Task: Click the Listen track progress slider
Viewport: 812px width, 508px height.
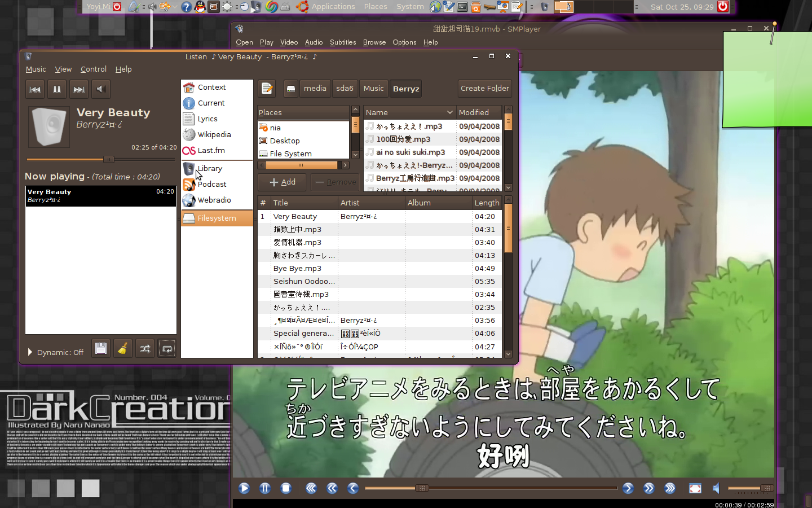Action: 101,159
